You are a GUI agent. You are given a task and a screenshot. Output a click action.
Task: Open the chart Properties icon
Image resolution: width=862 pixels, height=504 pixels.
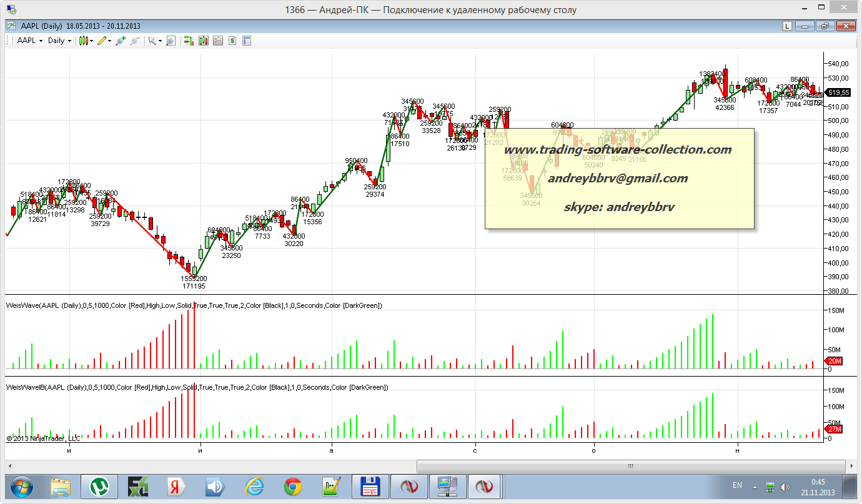tap(247, 41)
